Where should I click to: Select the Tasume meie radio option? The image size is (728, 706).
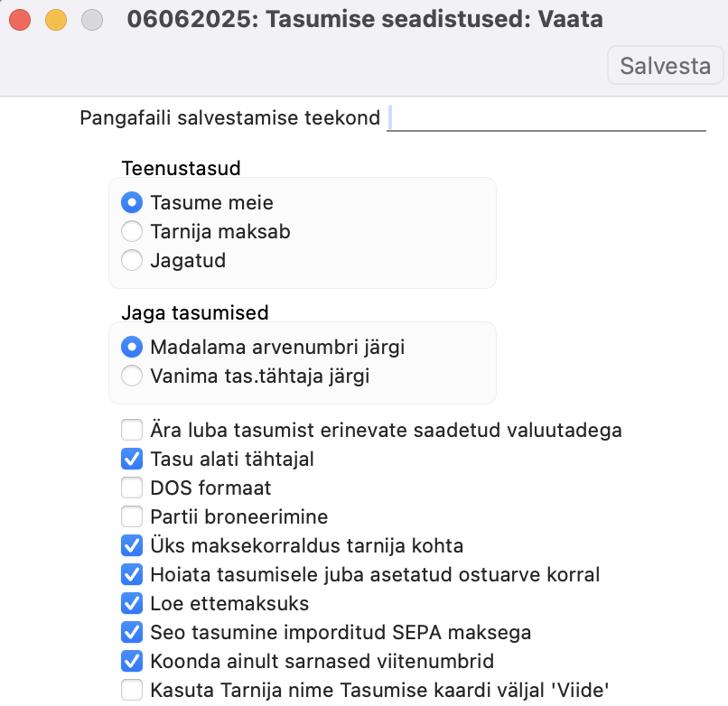pos(132,203)
